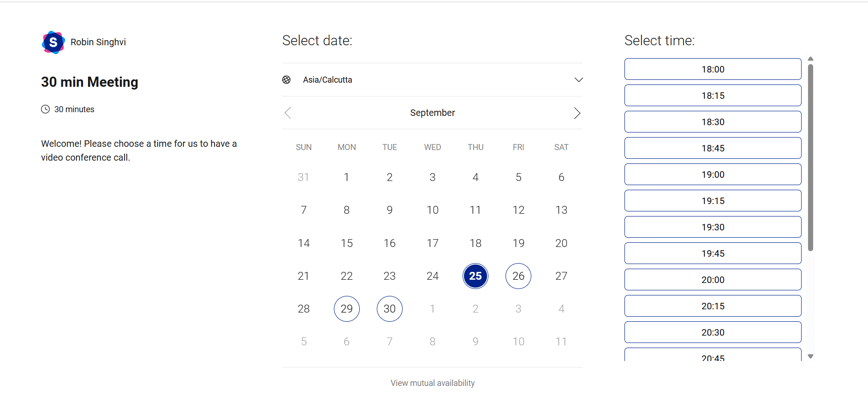Choose September 30 on the calendar

click(x=389, y=308)
